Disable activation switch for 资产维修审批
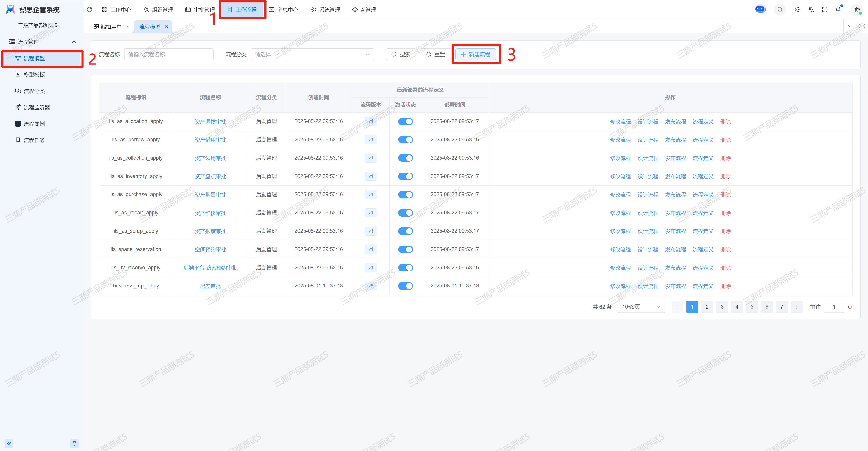Image resolution: width=868 pixels, height=451 pixels. coord(405,213)
